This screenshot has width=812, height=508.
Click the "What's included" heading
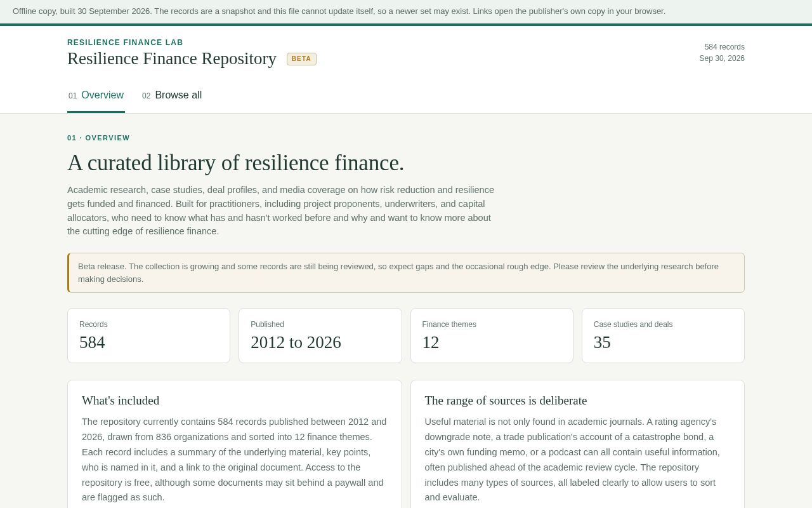point(121,401)
